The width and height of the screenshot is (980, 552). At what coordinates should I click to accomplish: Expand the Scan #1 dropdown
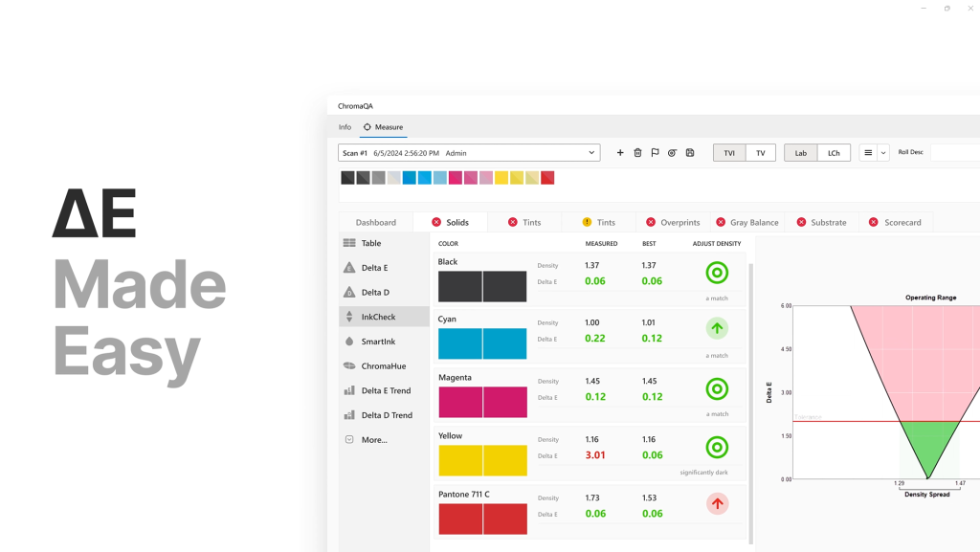tap(591, 153)
